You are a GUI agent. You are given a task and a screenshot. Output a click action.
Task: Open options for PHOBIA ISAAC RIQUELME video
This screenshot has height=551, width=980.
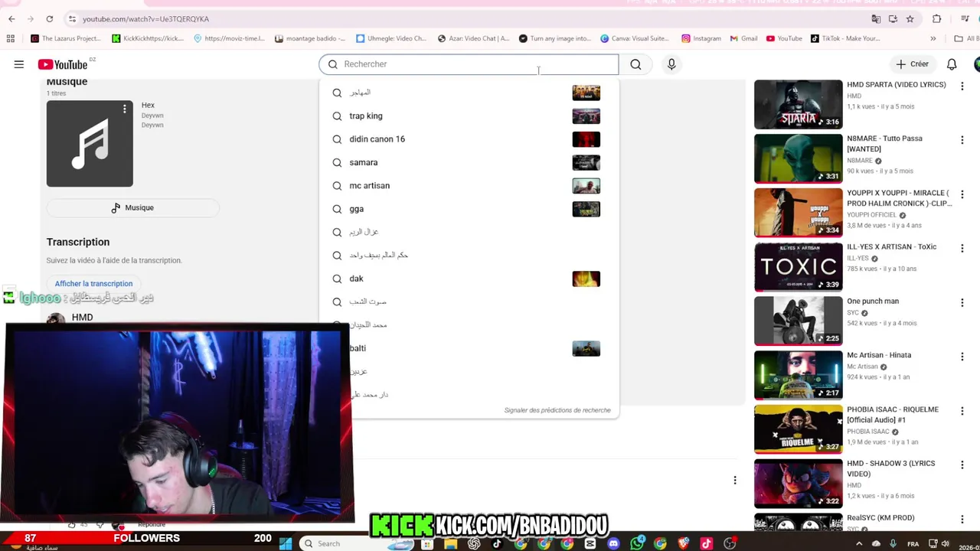click(962, 411)
